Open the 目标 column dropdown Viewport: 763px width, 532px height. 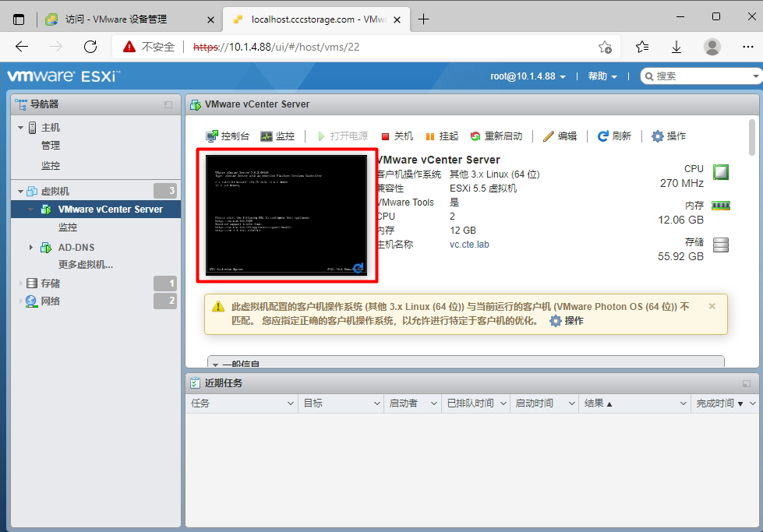click(376, 403)
